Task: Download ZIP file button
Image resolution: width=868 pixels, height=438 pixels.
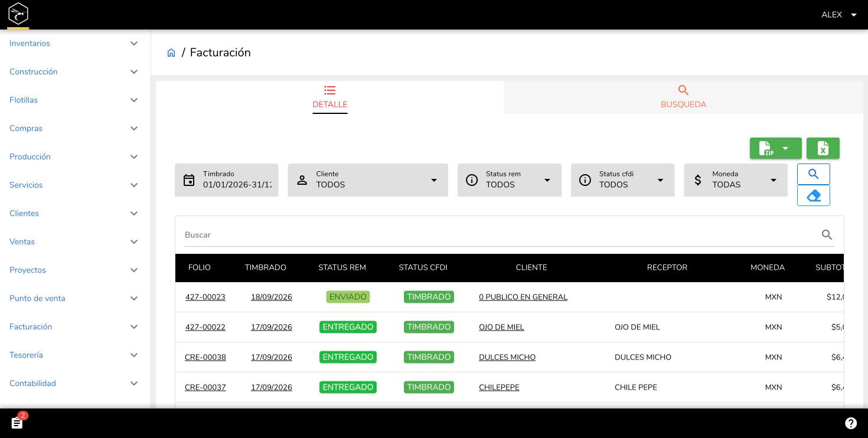Action: pos(775,148)
